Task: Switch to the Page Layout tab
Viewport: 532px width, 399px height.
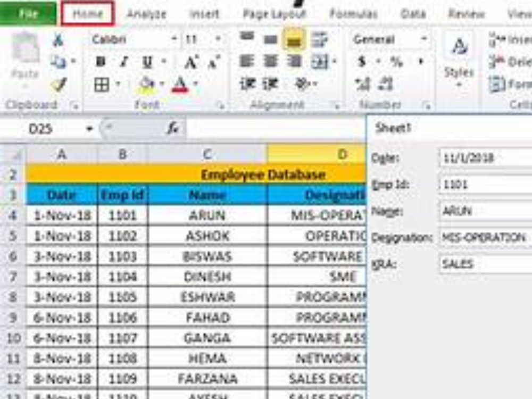Action: [x=274, y=14]
